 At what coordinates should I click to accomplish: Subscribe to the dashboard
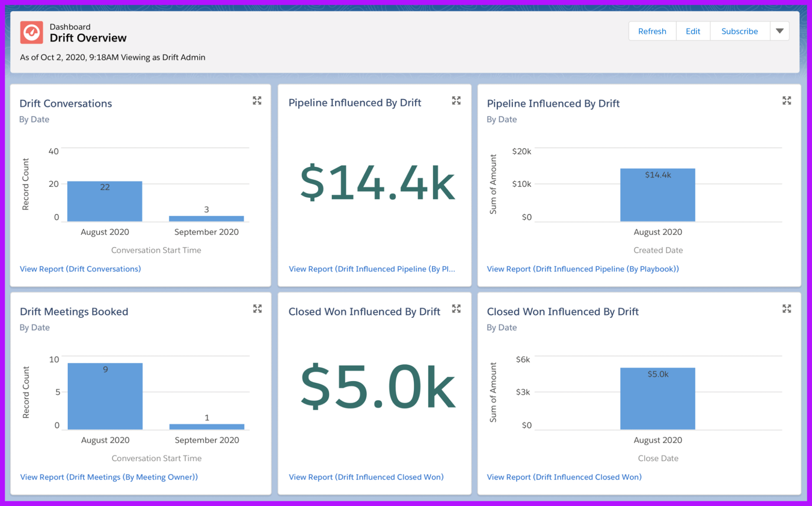pos(740,31)
